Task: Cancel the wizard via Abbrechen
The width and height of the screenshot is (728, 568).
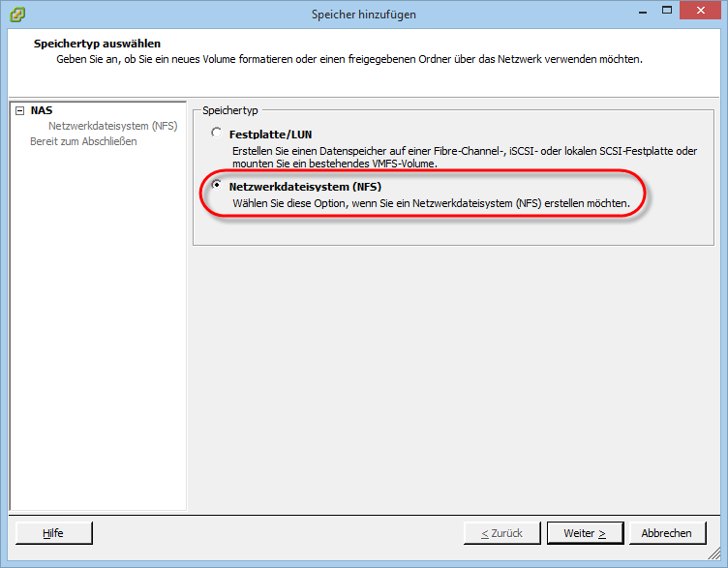Action: coord(666,533)
